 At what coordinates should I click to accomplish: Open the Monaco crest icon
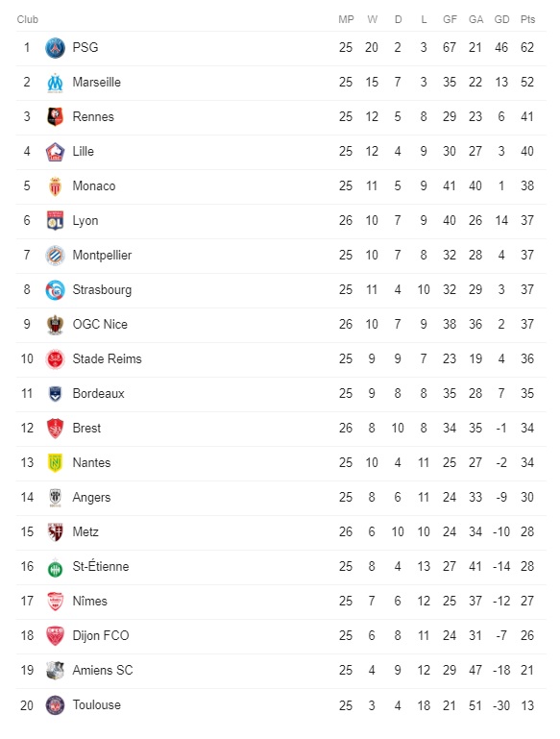pyautogui.click(x=55, y=186)
